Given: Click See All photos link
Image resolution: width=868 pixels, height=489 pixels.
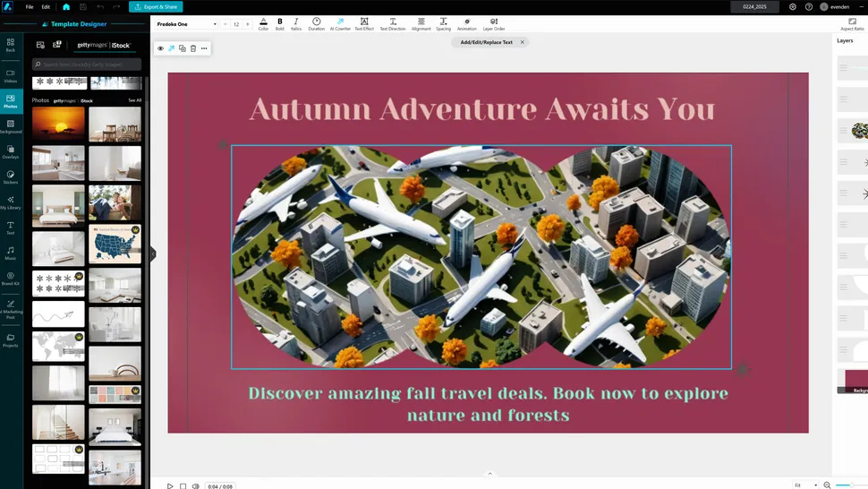Looking at the screenshot, I should (x=134, y=100).
